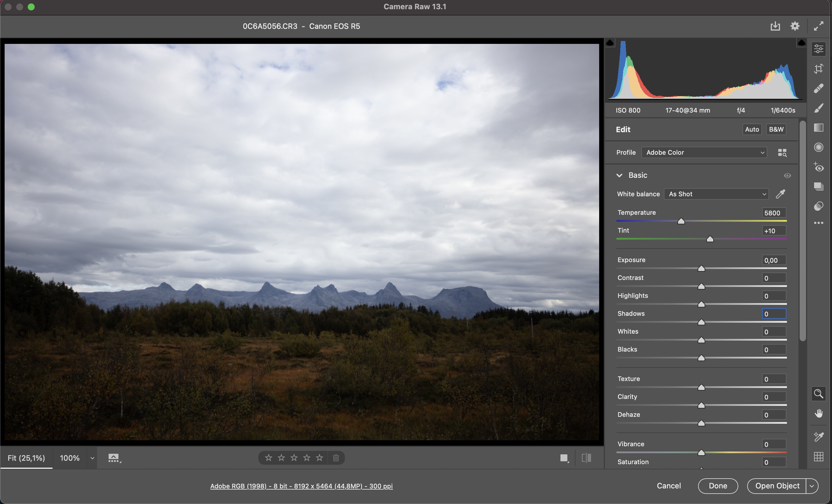The image size is (832, 504).
Task: Toggle highlight clipping warning triangle
Action: [801, 43]
